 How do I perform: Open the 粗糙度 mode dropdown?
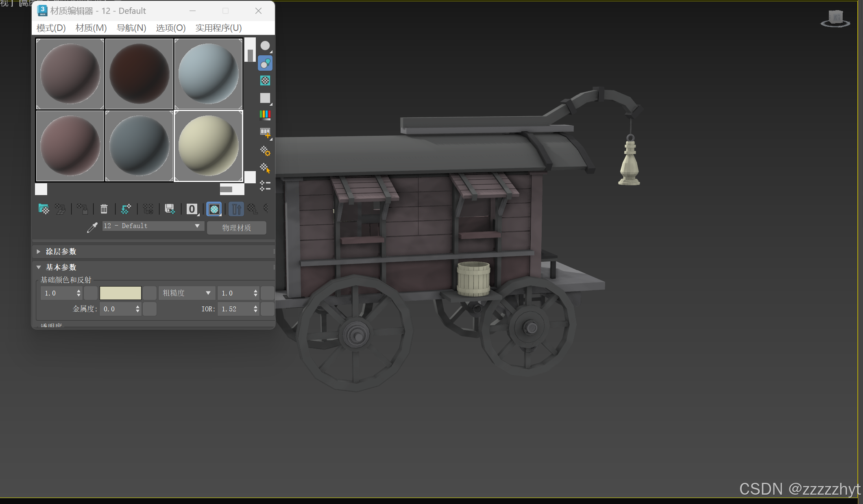pyautogui.click(x=187, y=293)
